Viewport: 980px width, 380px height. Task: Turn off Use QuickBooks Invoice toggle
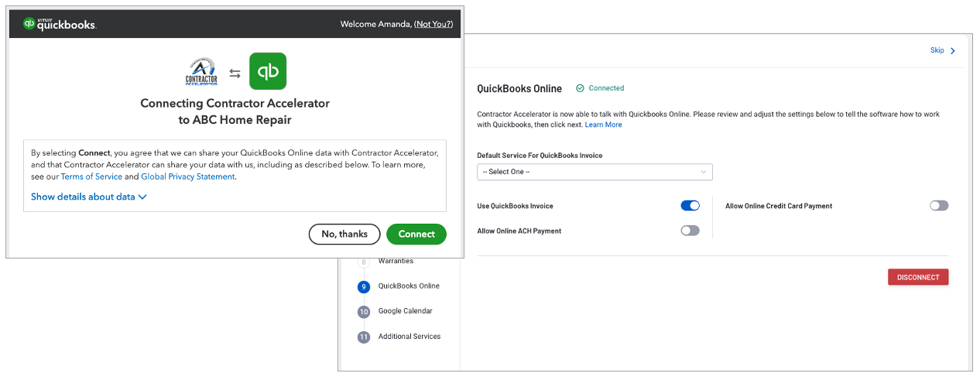coord(690,206)
